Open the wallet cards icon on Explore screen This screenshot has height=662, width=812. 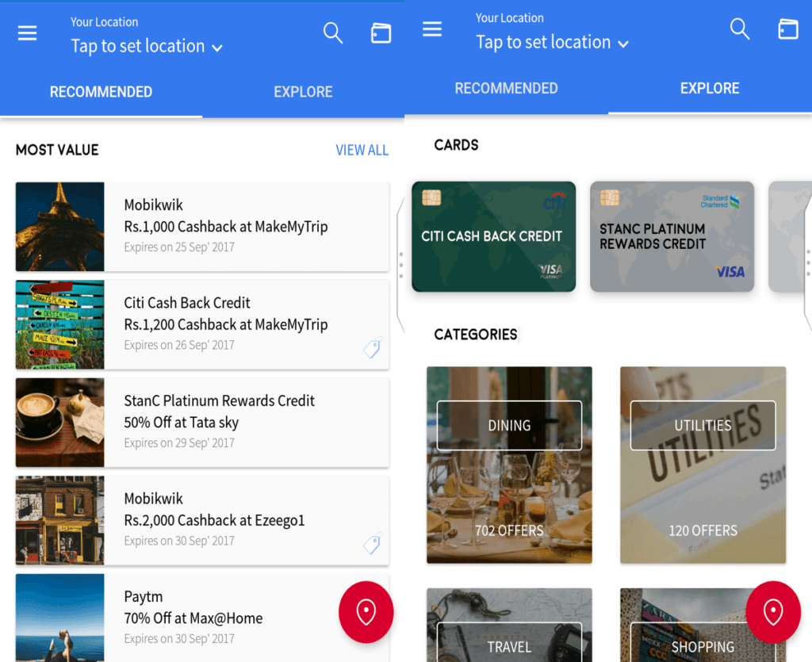point(787,29)
